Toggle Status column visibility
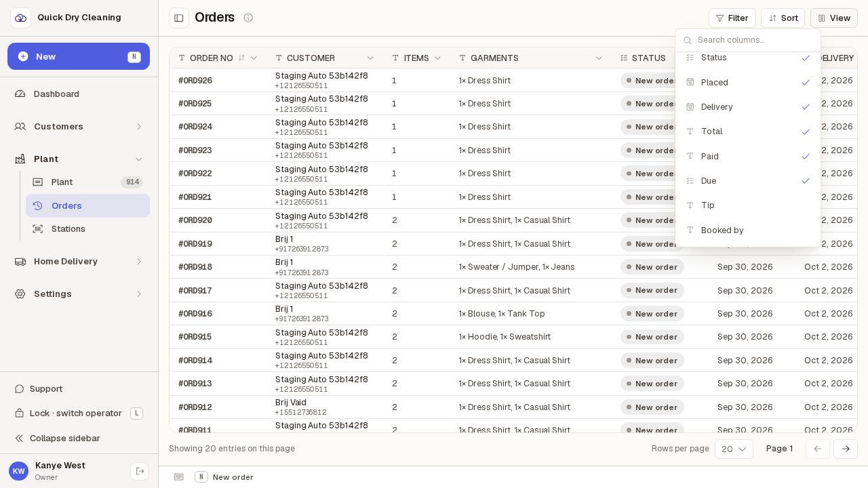Viewport: 868px width, 488px height. (748, 58)
